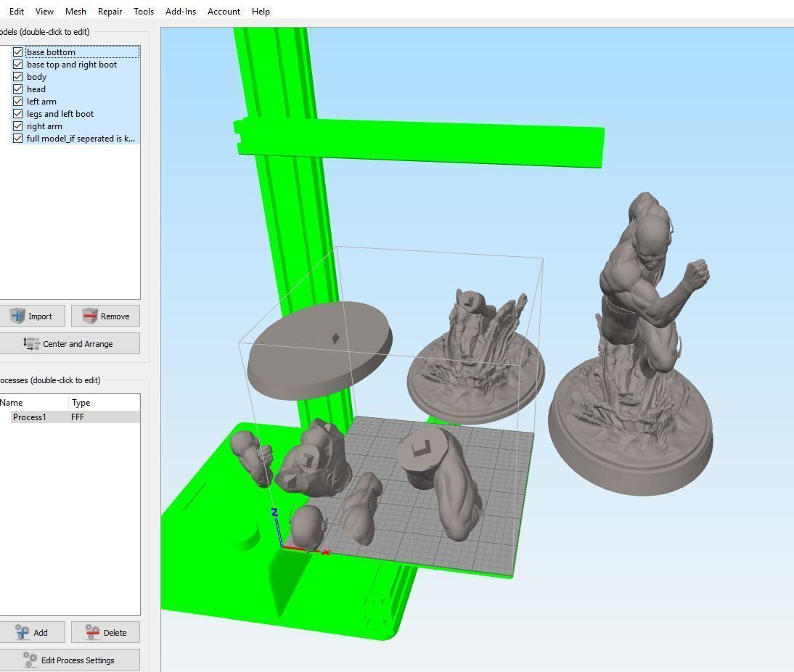Toggle the body model checkbox

pyautogui.click(x=17, y=76)
